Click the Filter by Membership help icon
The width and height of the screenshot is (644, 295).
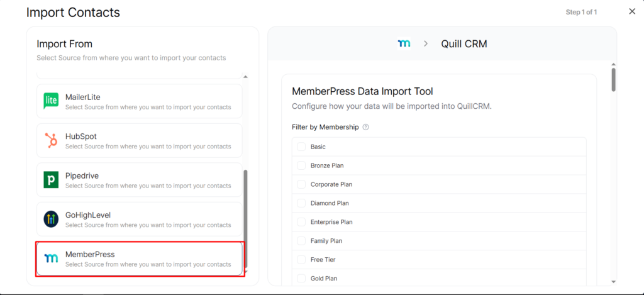(365, 127)
